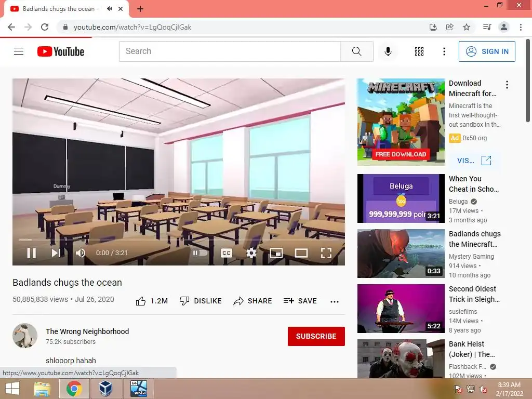Image resolution: width=532 pixels, height=399 pixels.
Task: Pause the video with the pause button
Action: click(32, 253)
